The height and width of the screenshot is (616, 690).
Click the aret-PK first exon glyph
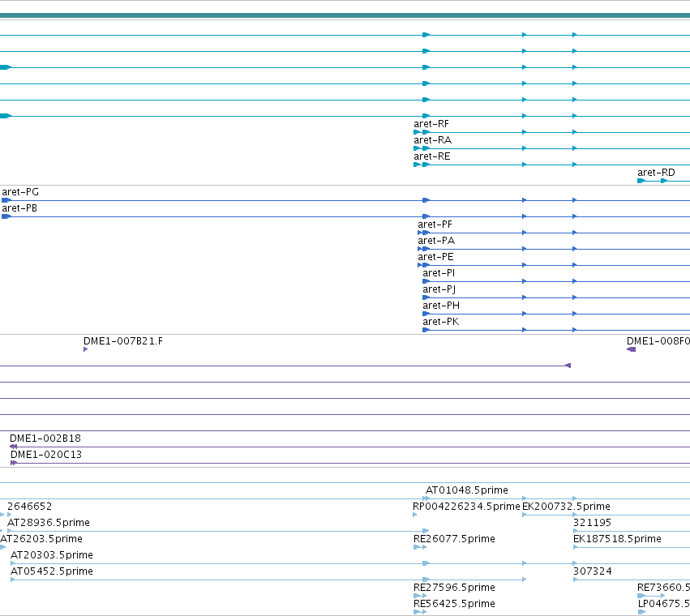pyautogui.click(x=426, y=330)
